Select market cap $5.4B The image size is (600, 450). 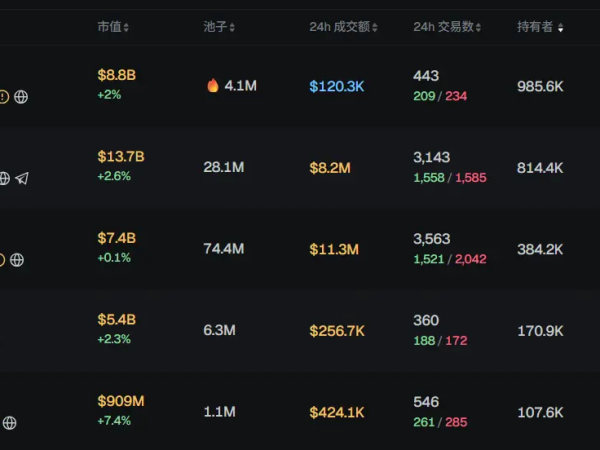[x=117, y=320]
